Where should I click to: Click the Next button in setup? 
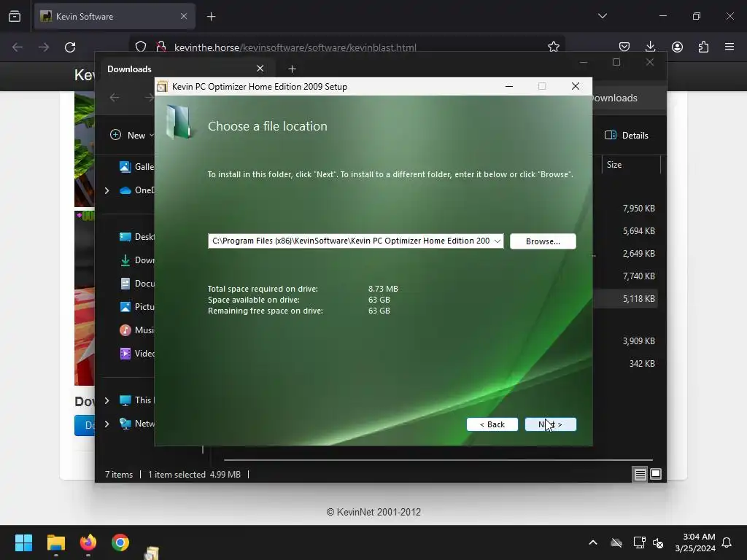[x=550, y=424]
